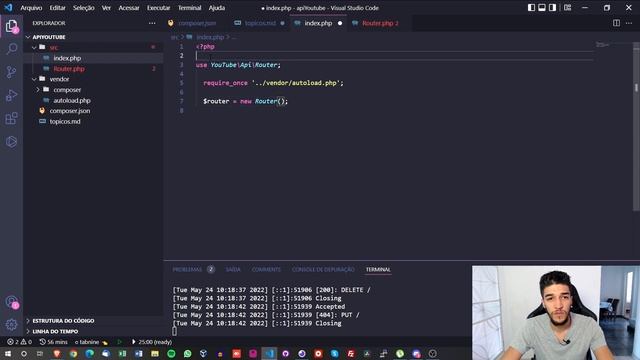This screenshot has width=640, height=360.
Task: Toggle secondary side bar visibility
Action: tap(552, 8)
